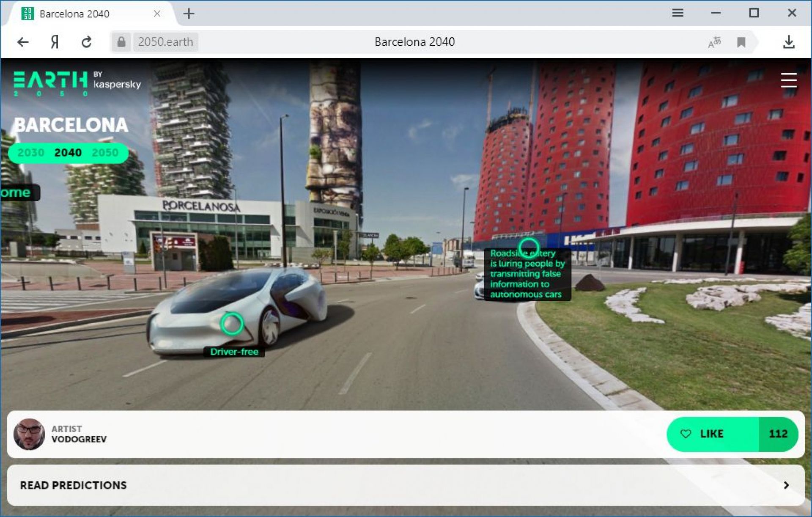Select the Barcelona 2040 browser tab

click(74, 14)
